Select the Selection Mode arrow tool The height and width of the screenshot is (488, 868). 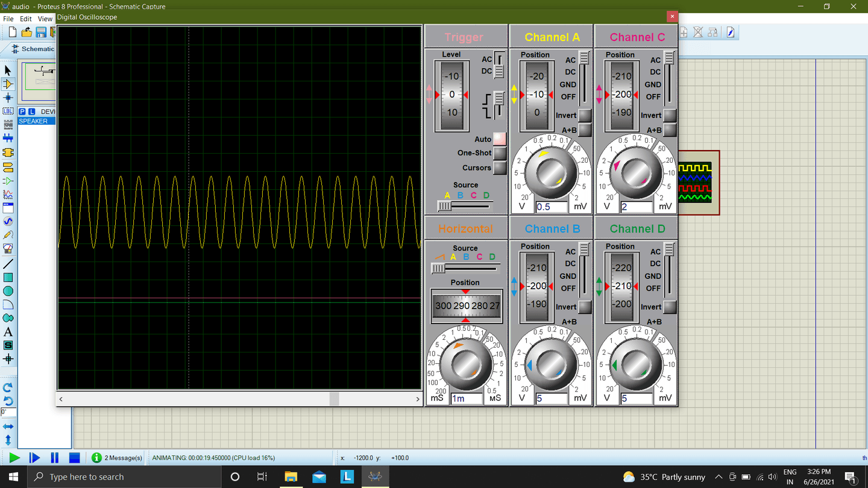[8, 70]
